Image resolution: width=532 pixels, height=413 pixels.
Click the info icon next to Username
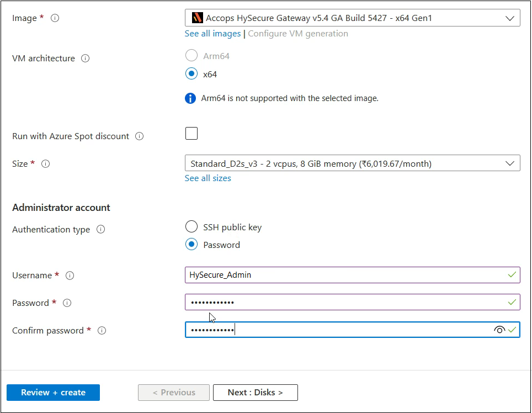coord(70,275)
